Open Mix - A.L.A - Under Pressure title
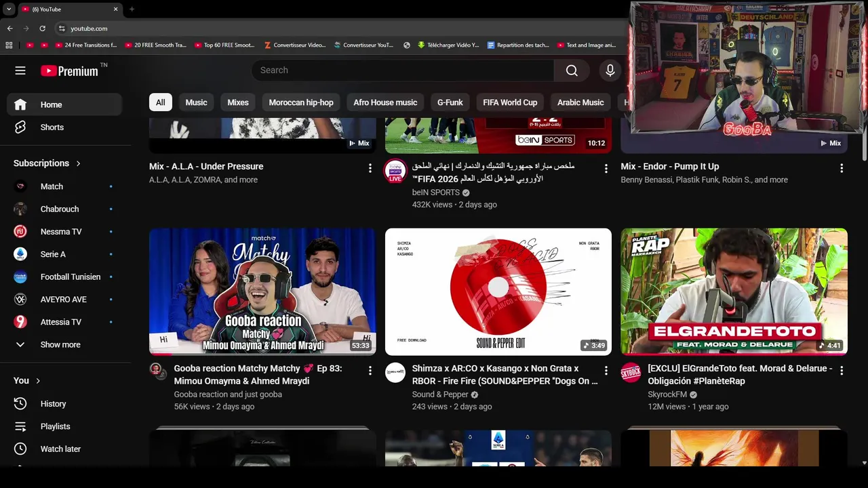 [206, 167]
